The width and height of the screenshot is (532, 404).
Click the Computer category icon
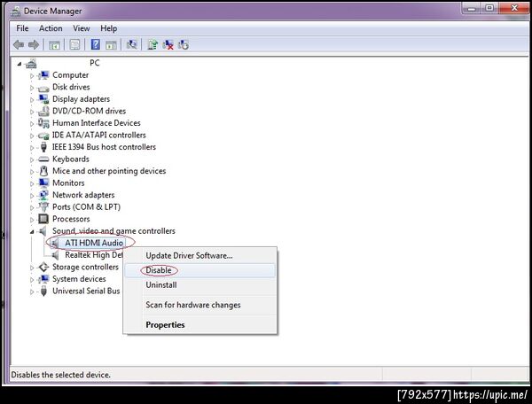(x=43, y=75)
